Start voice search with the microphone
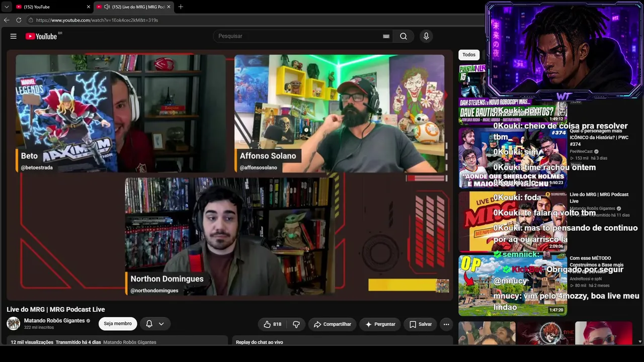 (x=426, y=36)
